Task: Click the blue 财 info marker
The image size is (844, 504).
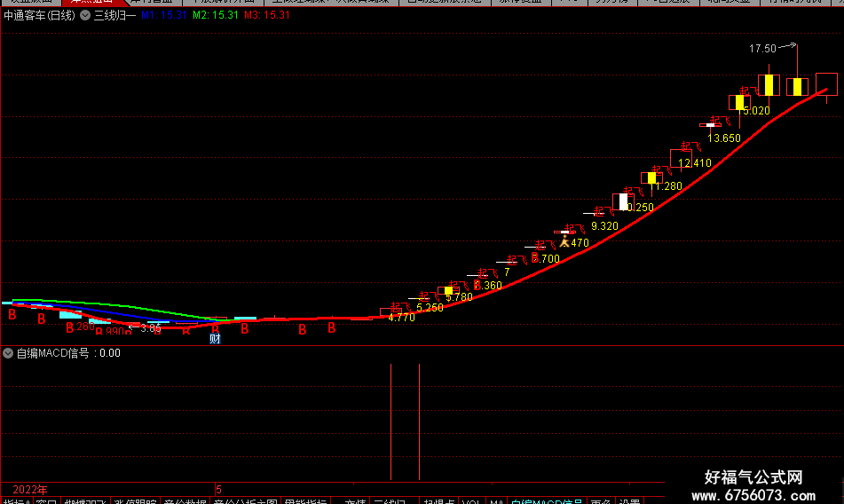Action: pos(215,338)
